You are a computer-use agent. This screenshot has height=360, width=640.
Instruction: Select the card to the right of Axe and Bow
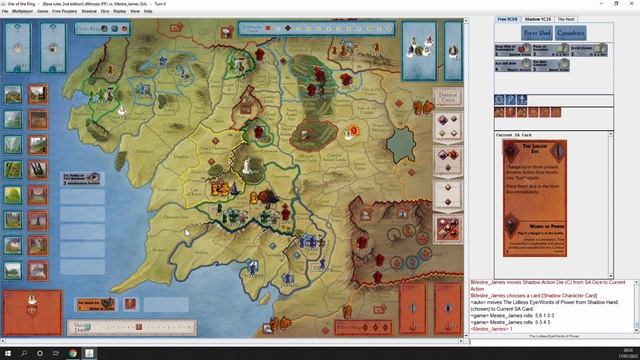click(x=551, y=64)
